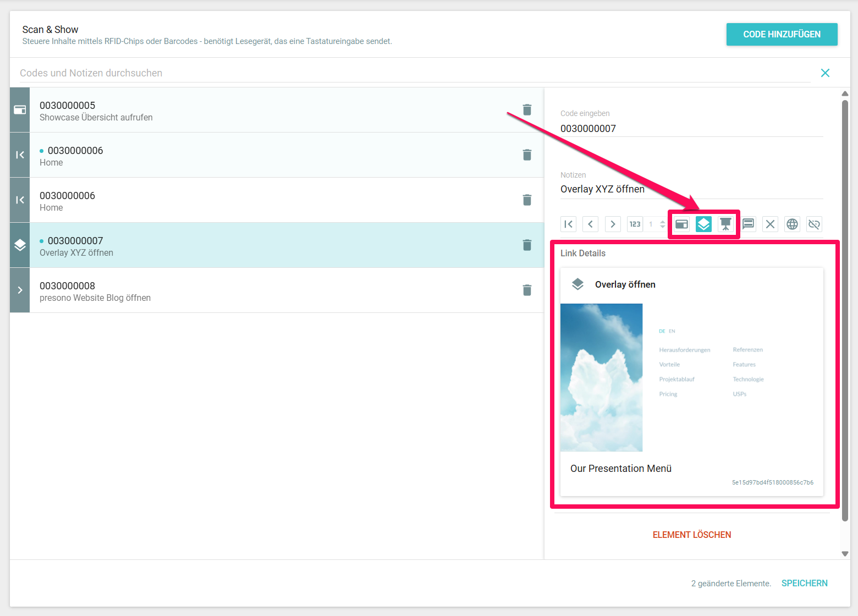The width and height of the screenshot is (858, 616).
Task: Click the CODE HINZUFÜGEN button
Action: point(782,34)
